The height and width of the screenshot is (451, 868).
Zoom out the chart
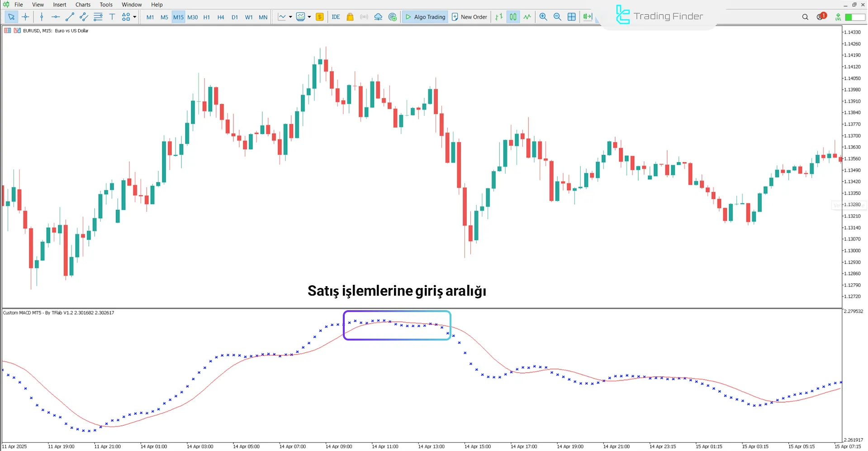point(557,17)
